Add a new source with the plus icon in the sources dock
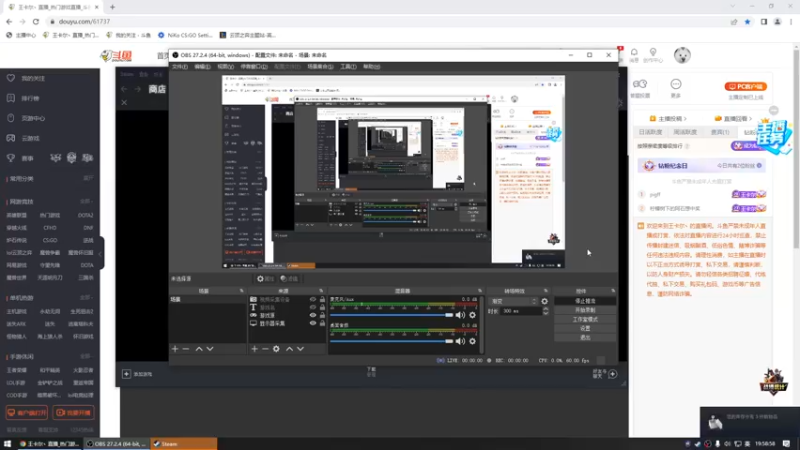 255,349
